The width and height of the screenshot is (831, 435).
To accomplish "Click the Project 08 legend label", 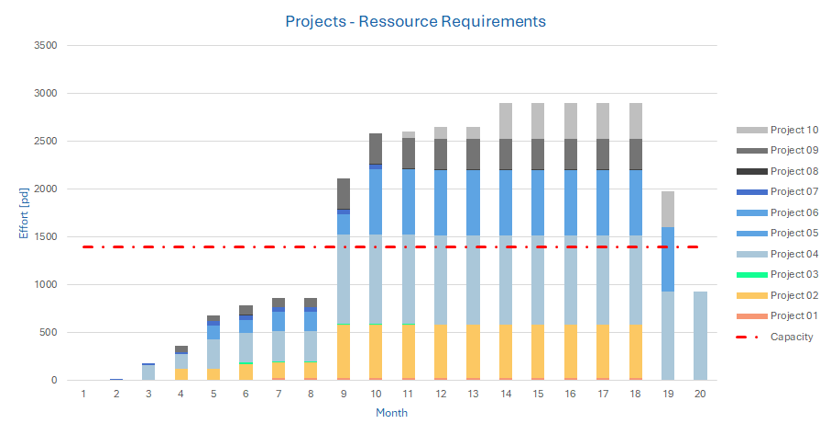I will click(x=794, y=171).
